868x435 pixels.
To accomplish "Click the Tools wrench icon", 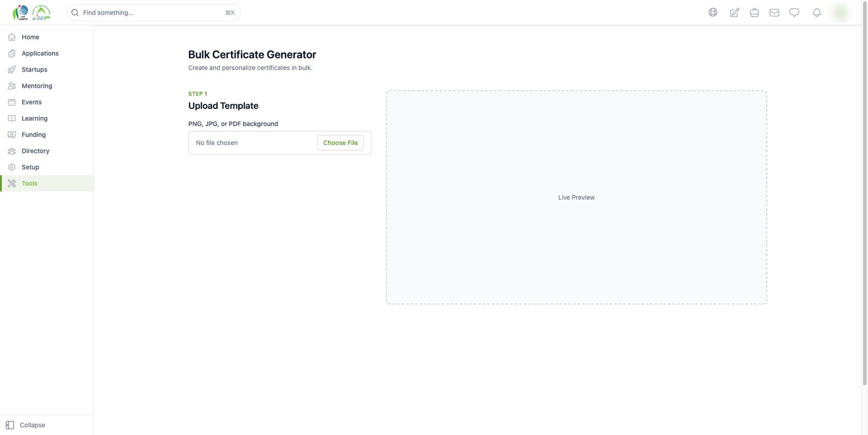I will (x=12, y=183).
